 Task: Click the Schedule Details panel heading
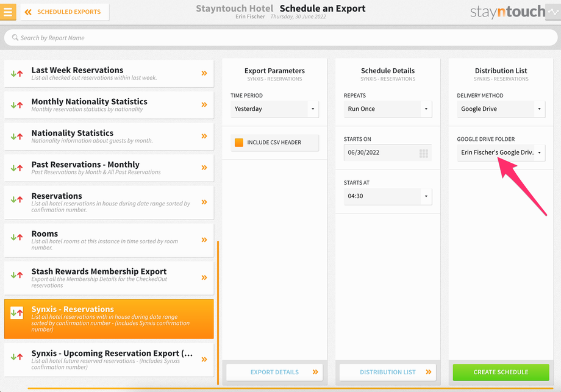pyautogui.click(x=388, y=71)
